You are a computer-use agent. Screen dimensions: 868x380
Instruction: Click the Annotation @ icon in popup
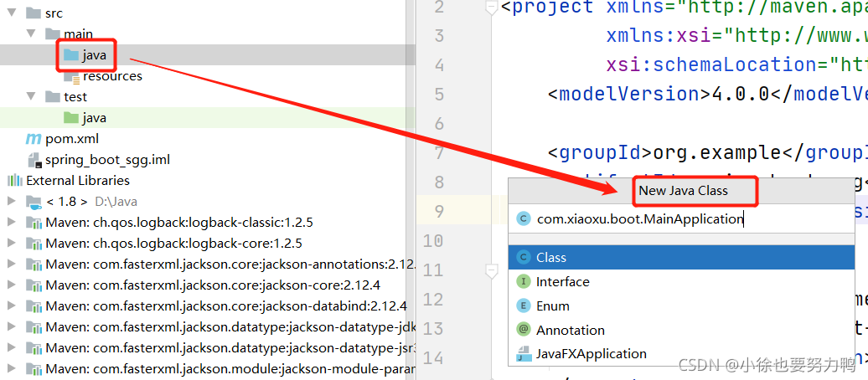tap(523, 331)
